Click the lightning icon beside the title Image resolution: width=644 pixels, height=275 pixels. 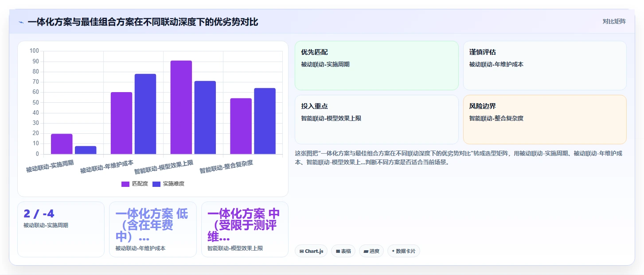[x=21, y=22]
